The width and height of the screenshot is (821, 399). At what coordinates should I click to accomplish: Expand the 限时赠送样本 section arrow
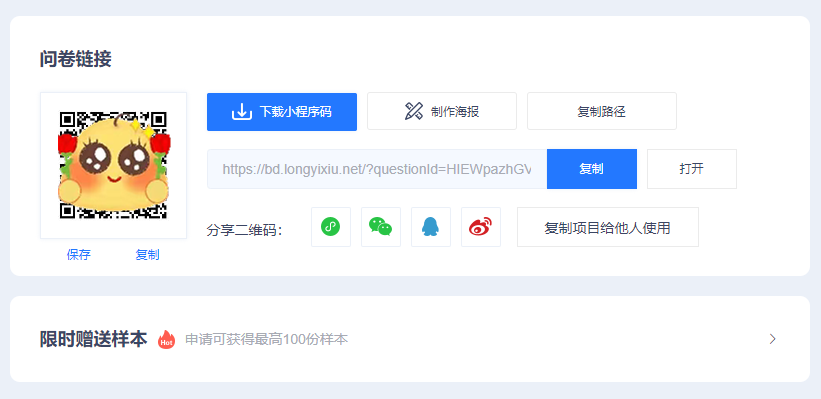772,339
